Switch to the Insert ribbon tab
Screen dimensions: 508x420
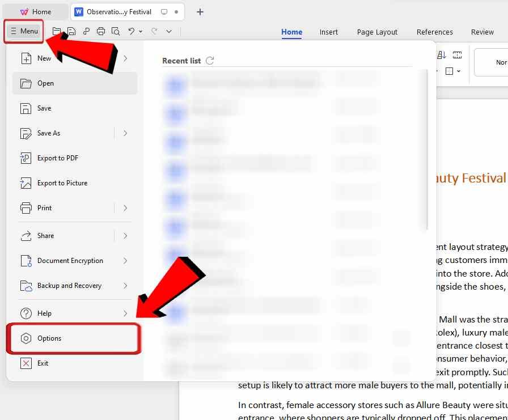click(x=329, y=32)
